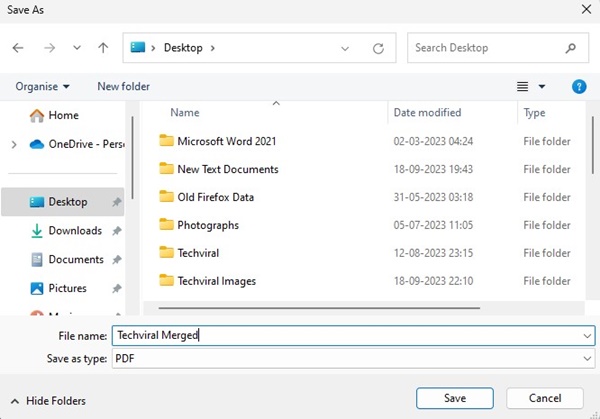Click the Old Firefox Data folder icon
The width and height of the screenshot is (600, 419).
166,196
